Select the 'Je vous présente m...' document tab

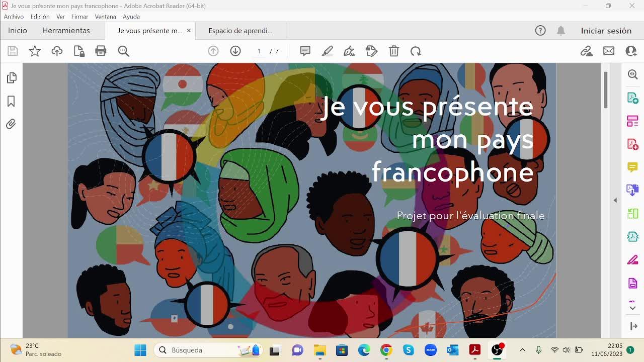[x=149, y=31]
